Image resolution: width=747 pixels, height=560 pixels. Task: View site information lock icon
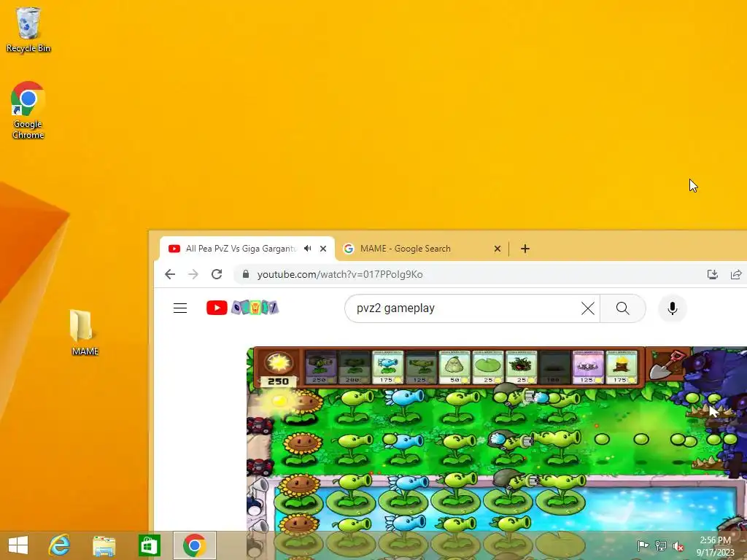(246, 274)
